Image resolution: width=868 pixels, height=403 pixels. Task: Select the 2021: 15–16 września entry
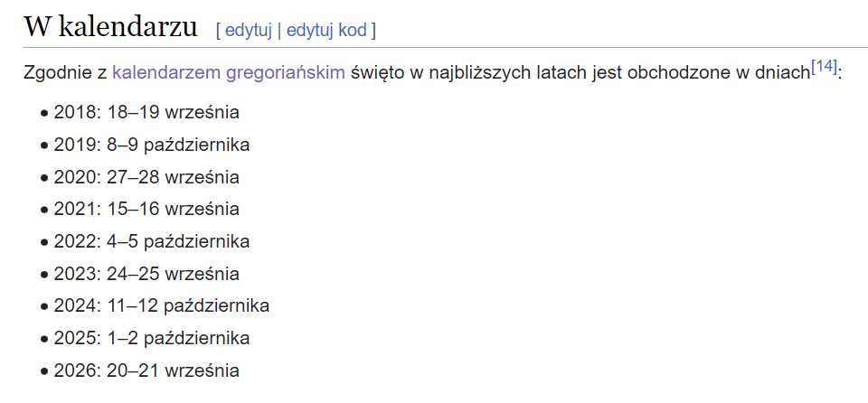click(146, 210)
